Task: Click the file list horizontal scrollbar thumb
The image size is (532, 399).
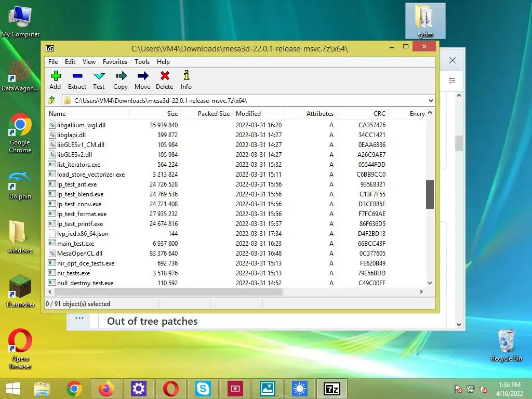Action: [x=168, y=291]
